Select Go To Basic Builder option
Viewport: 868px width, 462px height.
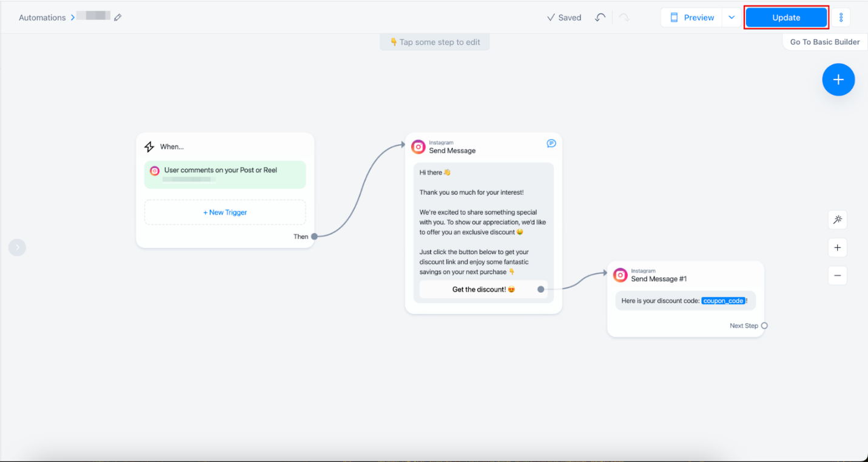[x=824, y=42]
